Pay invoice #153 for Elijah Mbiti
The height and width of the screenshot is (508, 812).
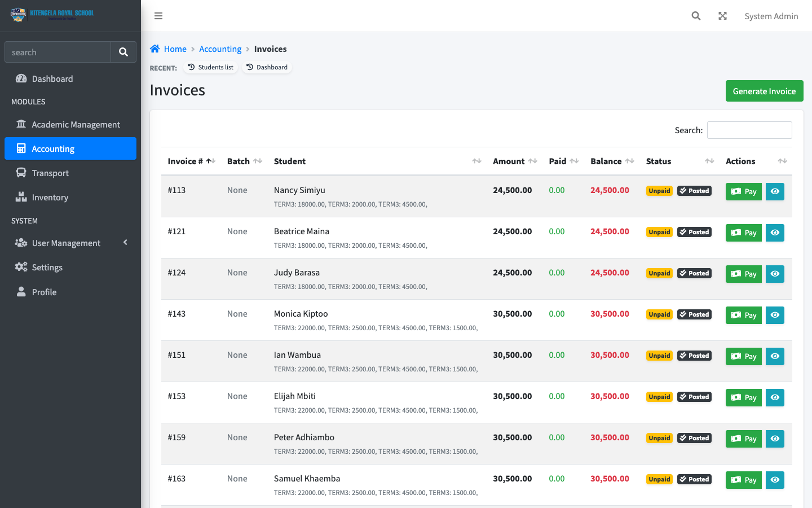click(743, 397)
